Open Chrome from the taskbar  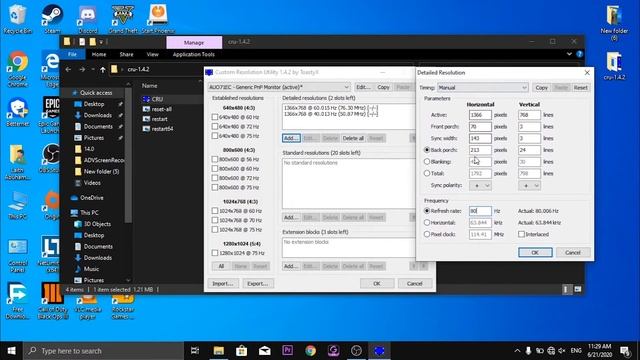[x=310, y=351]
